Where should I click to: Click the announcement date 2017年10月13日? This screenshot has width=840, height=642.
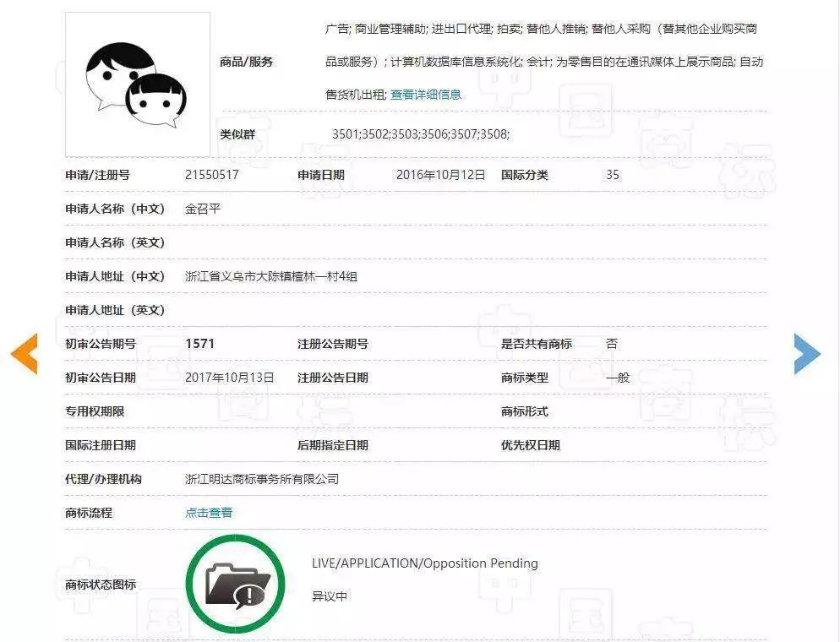point(230,378)
